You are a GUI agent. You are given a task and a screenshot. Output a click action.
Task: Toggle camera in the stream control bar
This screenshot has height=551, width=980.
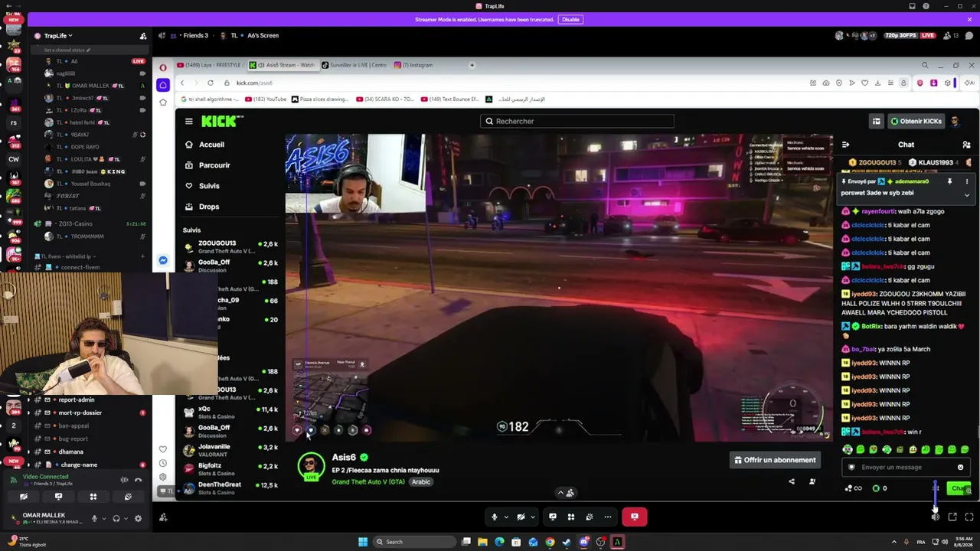point(521,517)
